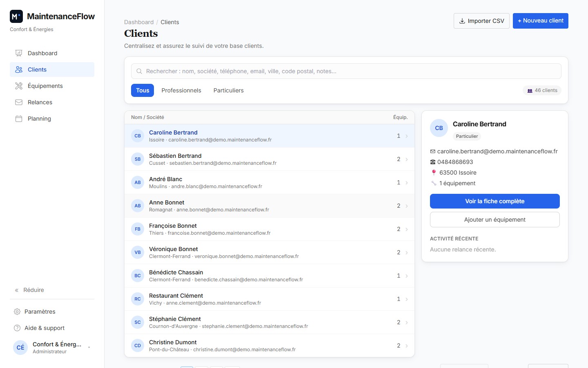Click the Planning calendar icon

[19, 119]
